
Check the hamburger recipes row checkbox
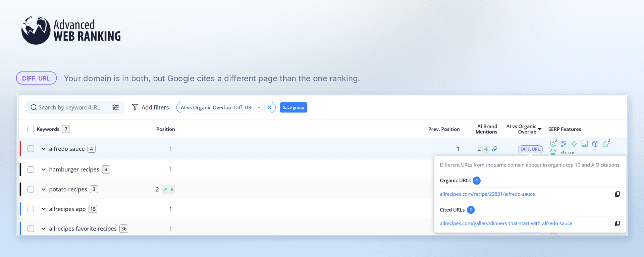pyautogui.click(x=31, y=169)
